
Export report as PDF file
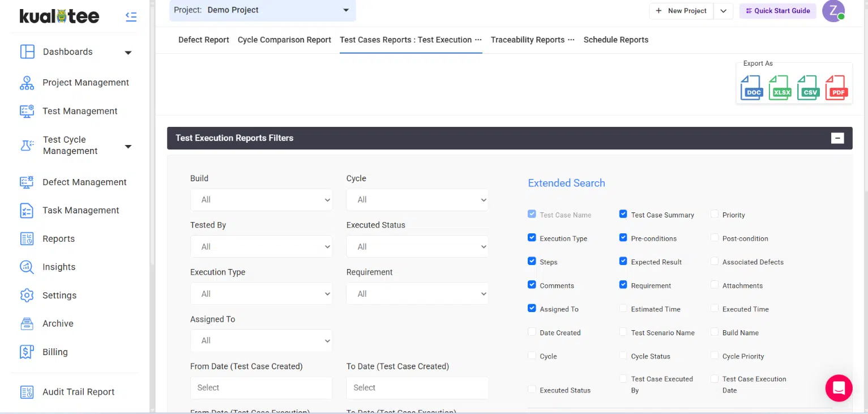tap(836, 88)
